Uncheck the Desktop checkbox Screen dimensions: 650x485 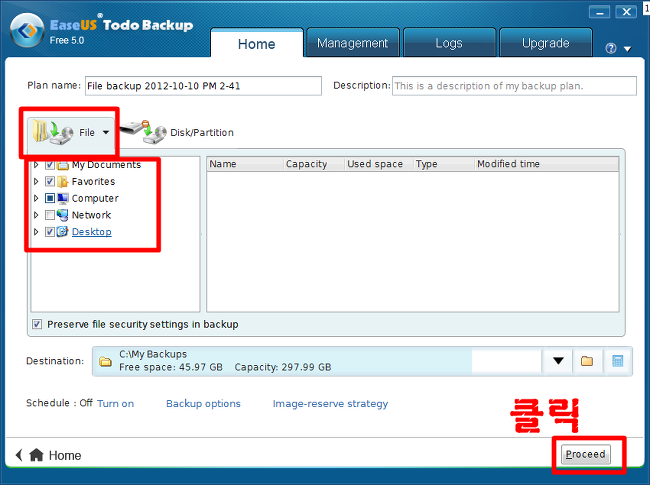(50, 232)
